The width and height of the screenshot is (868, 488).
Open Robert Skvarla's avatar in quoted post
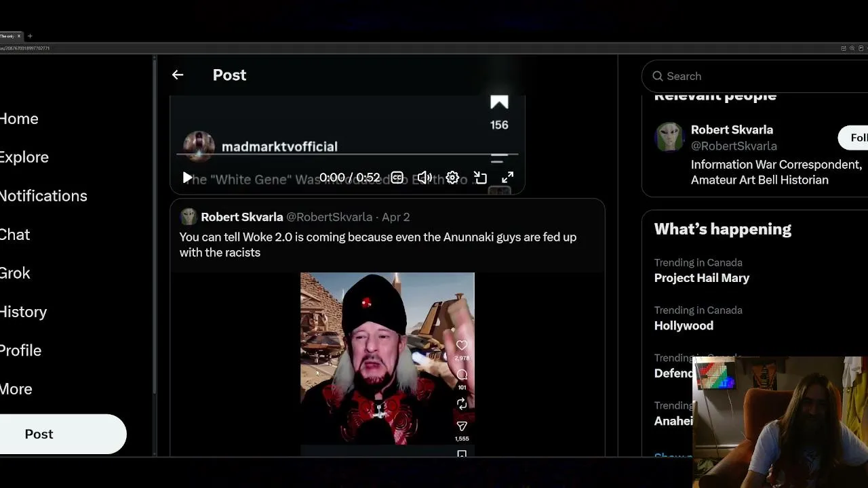click(x=188, y=217)
